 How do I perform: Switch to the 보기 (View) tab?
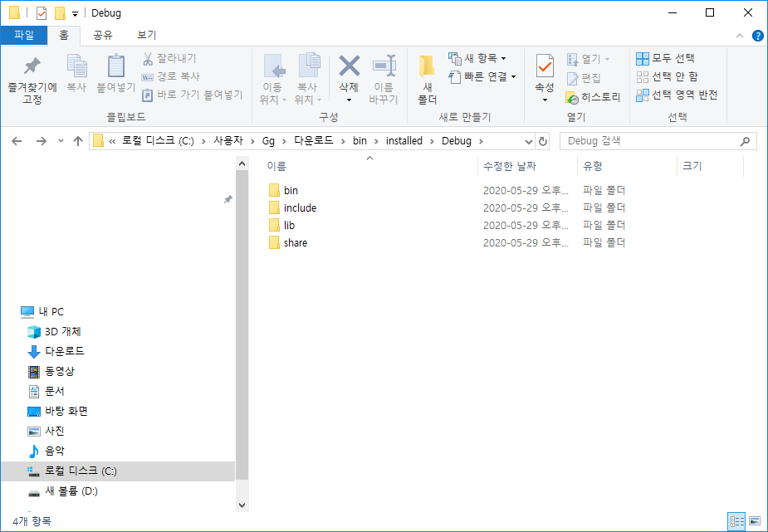click(146, 35)
